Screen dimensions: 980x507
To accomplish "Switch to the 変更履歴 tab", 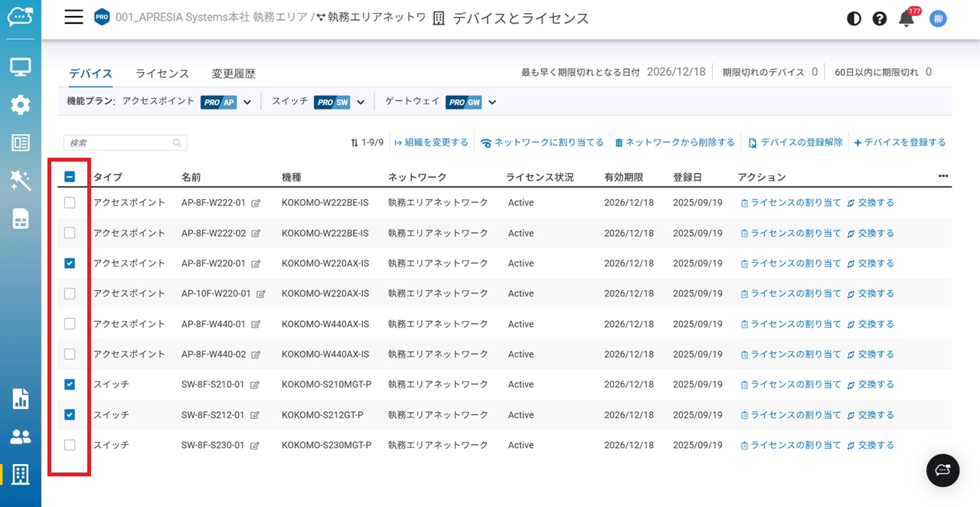I will tap(234, 74).
